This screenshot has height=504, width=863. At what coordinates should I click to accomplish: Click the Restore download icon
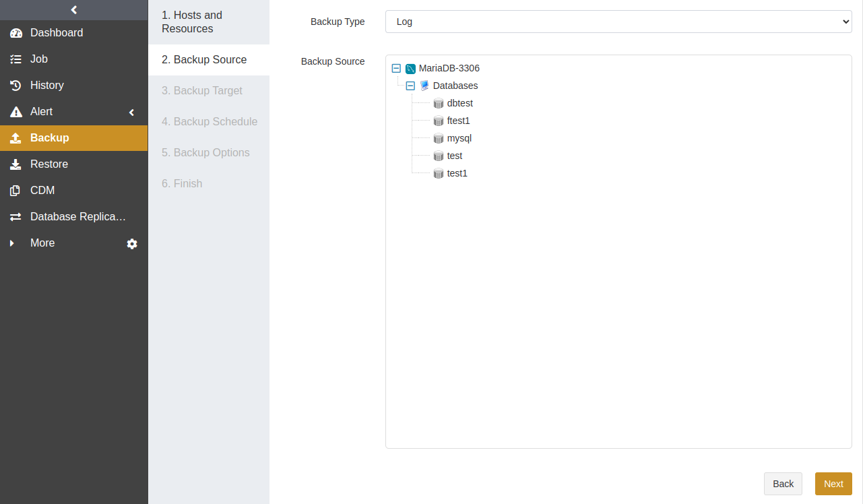(16, 164)
